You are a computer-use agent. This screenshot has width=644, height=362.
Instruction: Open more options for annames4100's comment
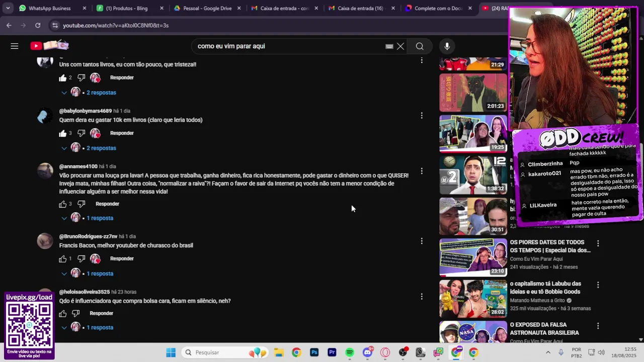click(x=422, y=171)
